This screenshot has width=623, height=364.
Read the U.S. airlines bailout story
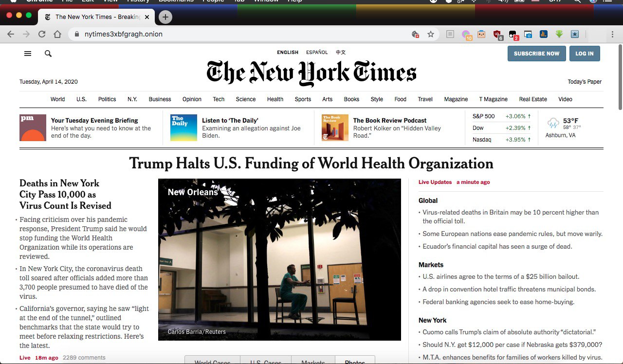501,276
